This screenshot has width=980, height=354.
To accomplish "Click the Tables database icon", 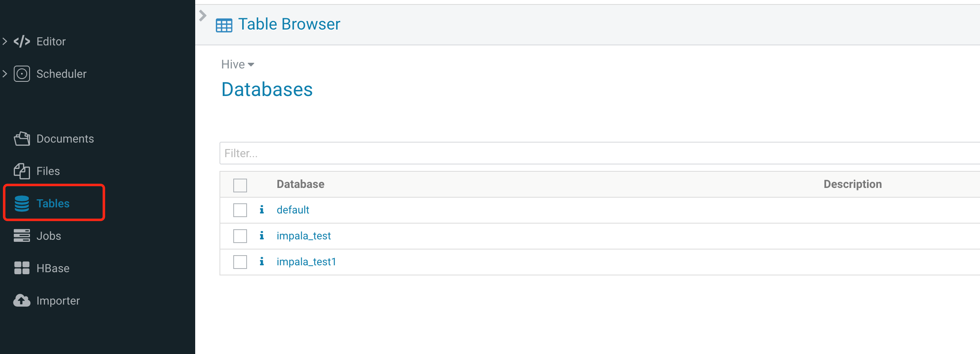I will (x=22, y=203).
